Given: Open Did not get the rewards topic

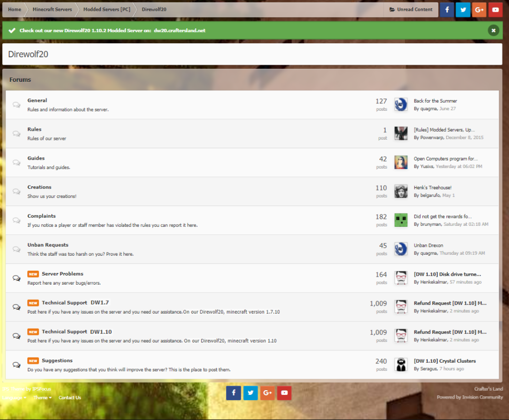Looking at the screenshot, I should click(443, 217).
